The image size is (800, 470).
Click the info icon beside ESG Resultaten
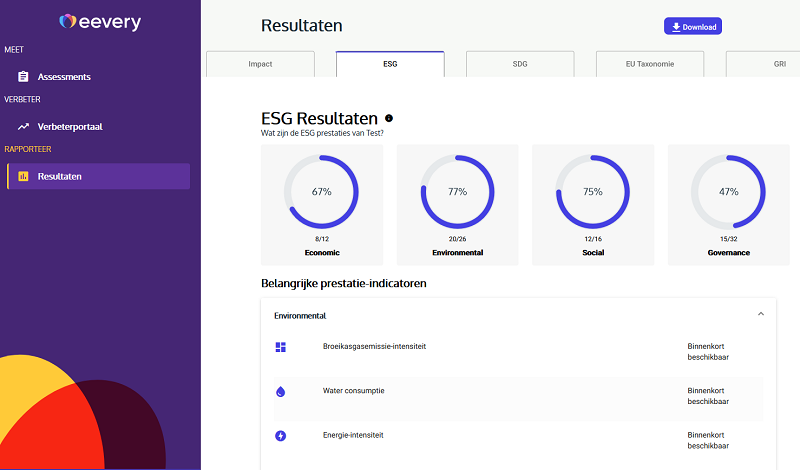click(389, 118)
